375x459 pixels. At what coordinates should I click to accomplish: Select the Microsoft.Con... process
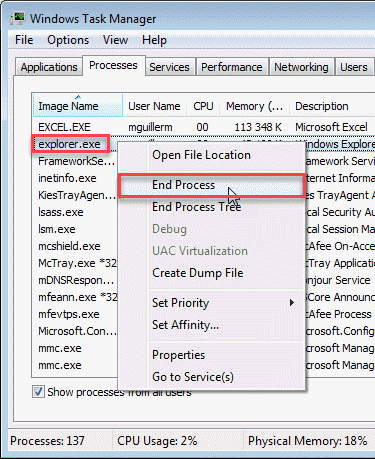(x=77, y=331)
